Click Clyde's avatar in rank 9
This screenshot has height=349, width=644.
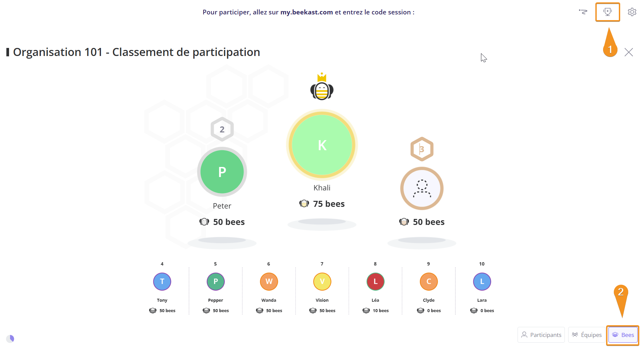[429, 282]
